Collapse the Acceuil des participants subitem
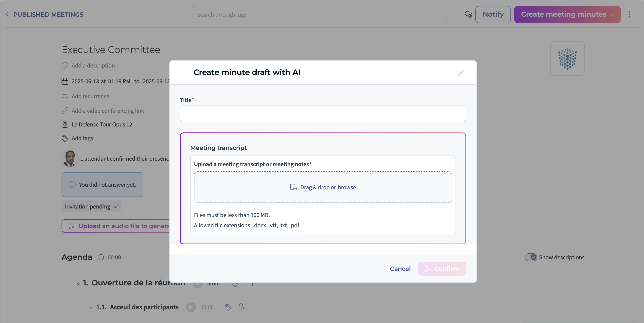644x323 pixels. [91, 307]
